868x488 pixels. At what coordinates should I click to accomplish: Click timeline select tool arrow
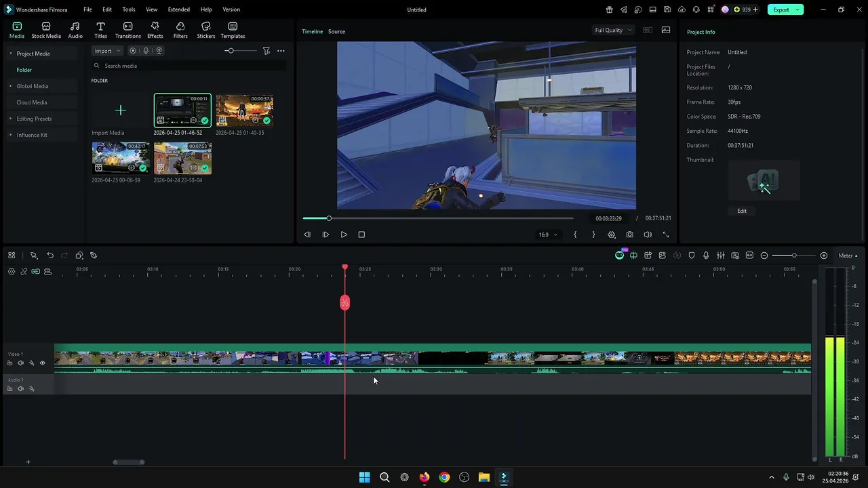(33, 256)
